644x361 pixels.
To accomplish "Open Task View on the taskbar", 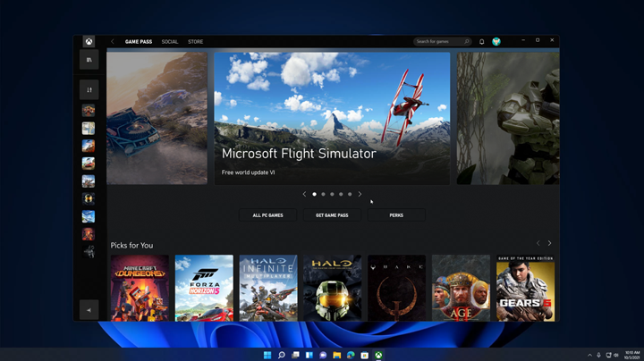I will coord(295,355).
